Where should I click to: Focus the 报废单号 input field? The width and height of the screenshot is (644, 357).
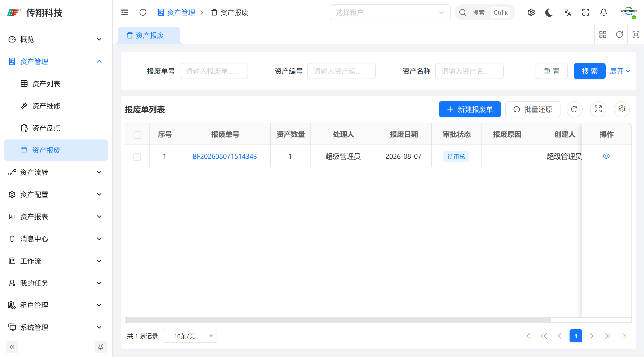214,71
